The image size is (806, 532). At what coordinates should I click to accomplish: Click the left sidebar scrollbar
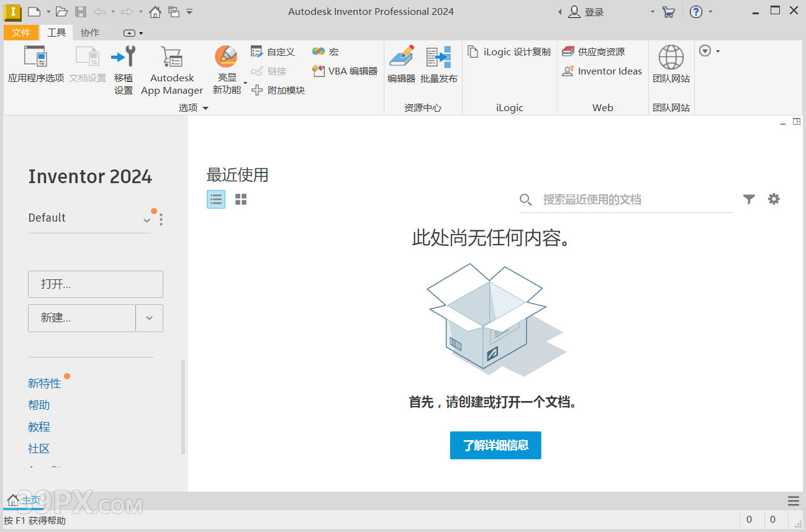pos(183,407)
